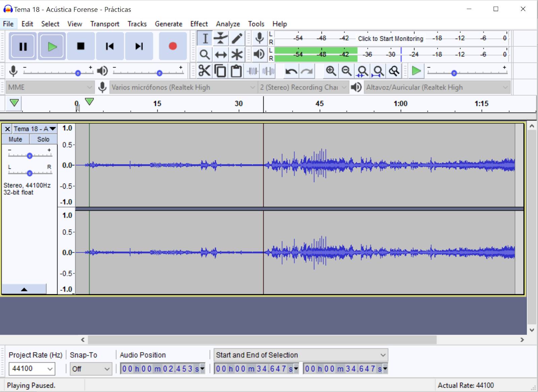538x392 pixels.
Task: Skip to End of the track
Action: pos(139,46)
